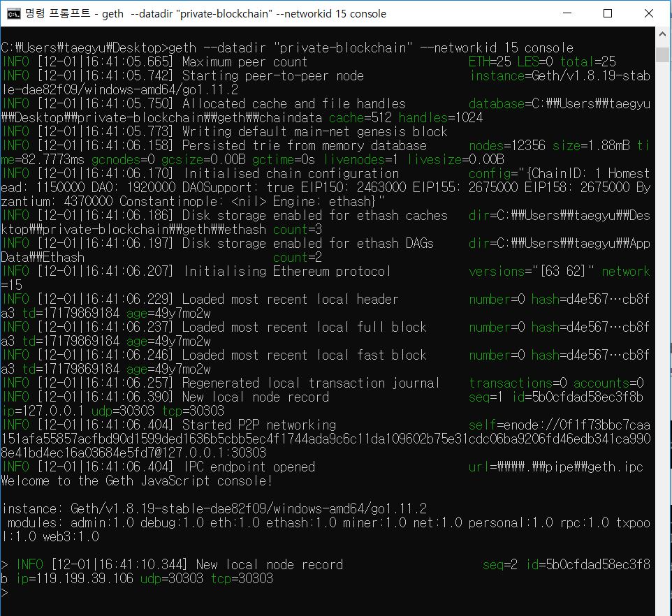This screenshot has height=616, width=672.
Task: Click the 'transactions=0' value
Action: 518,383
